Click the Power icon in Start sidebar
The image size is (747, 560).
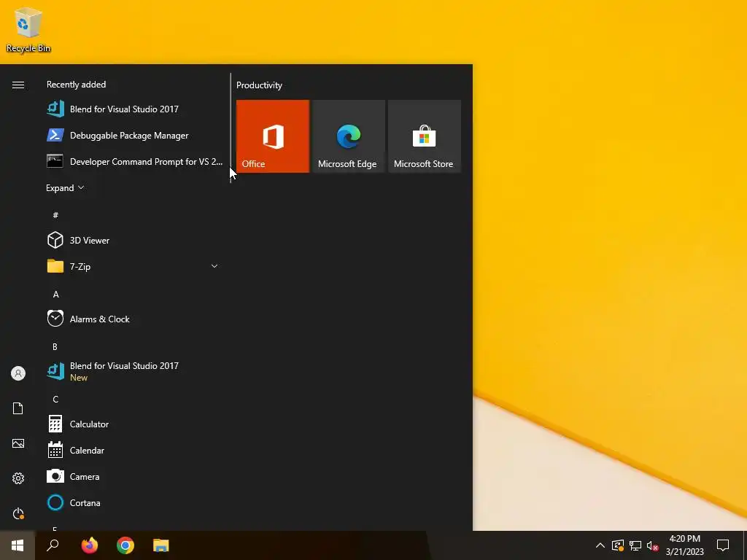[18, 513]
